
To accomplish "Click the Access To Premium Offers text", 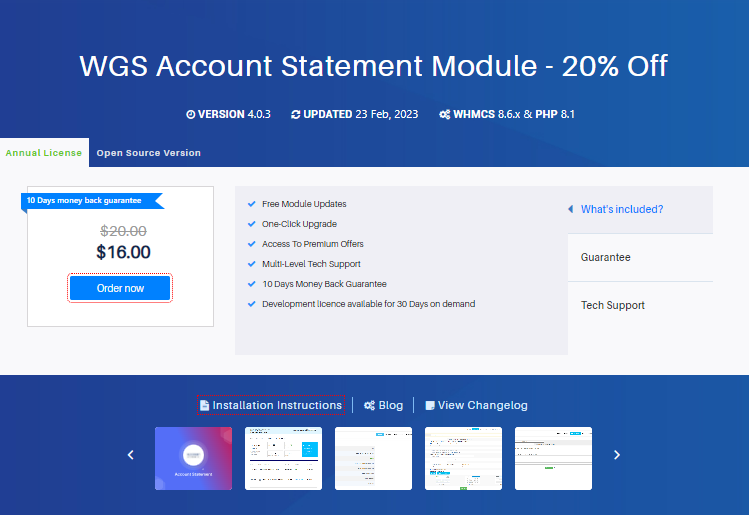I will [x=312, y=244].
